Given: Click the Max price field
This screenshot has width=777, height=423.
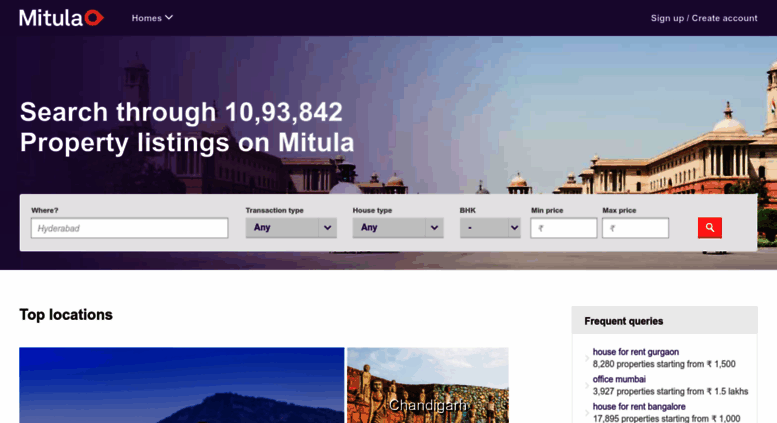Looking at the screenshot, I should tap(635, 228).
